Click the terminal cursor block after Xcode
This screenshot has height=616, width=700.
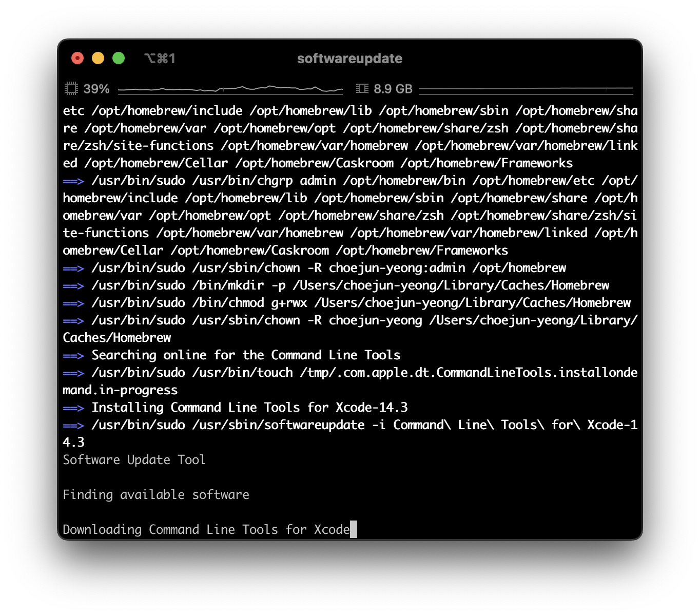[x=354, y=529]
